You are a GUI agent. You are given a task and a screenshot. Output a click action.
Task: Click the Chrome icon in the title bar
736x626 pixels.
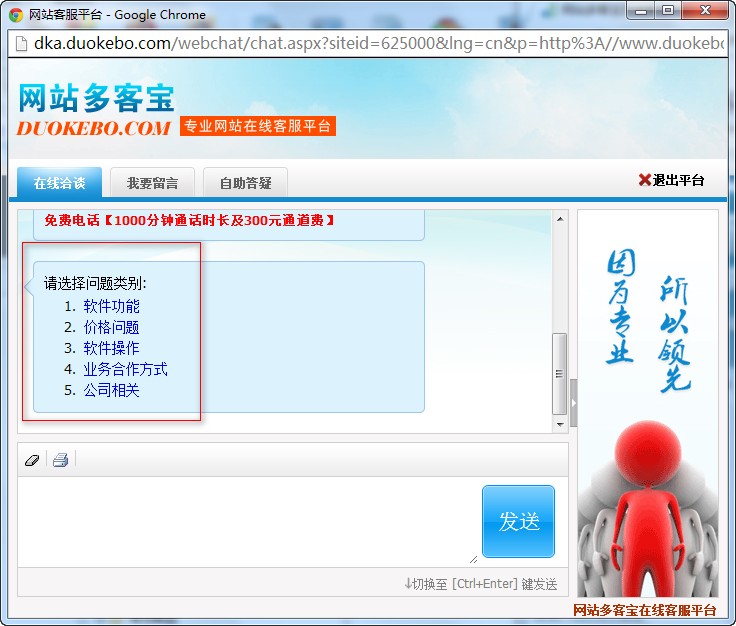tap(16, 14)
